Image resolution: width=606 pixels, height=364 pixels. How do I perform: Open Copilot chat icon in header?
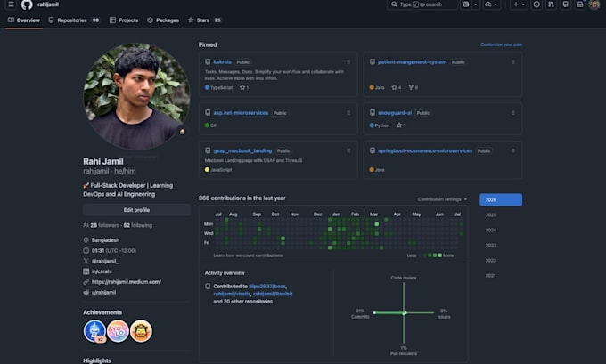[466, 4]
